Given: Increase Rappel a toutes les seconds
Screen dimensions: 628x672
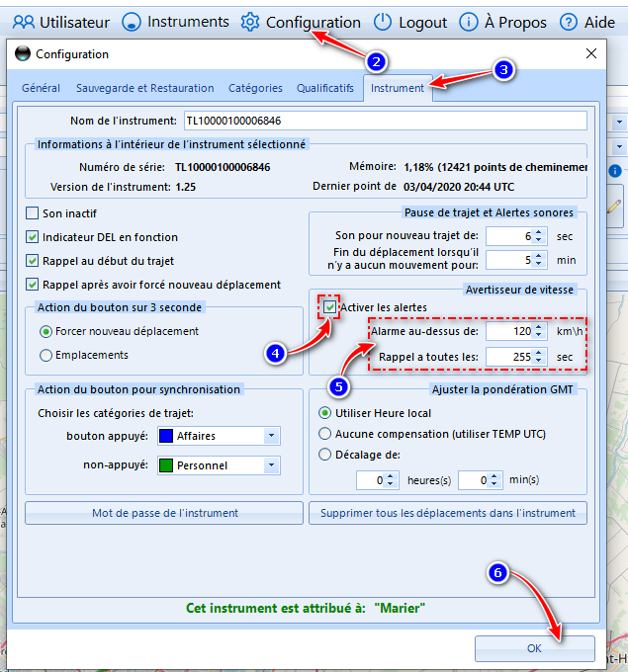Looking at the screenshot, I should (539, 353).
